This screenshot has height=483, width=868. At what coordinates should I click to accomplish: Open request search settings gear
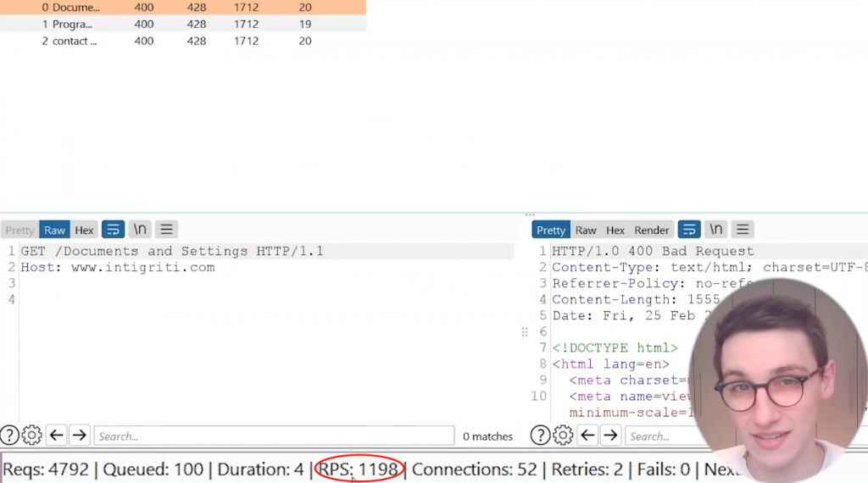pyautogui.click(x=32, y=436)
